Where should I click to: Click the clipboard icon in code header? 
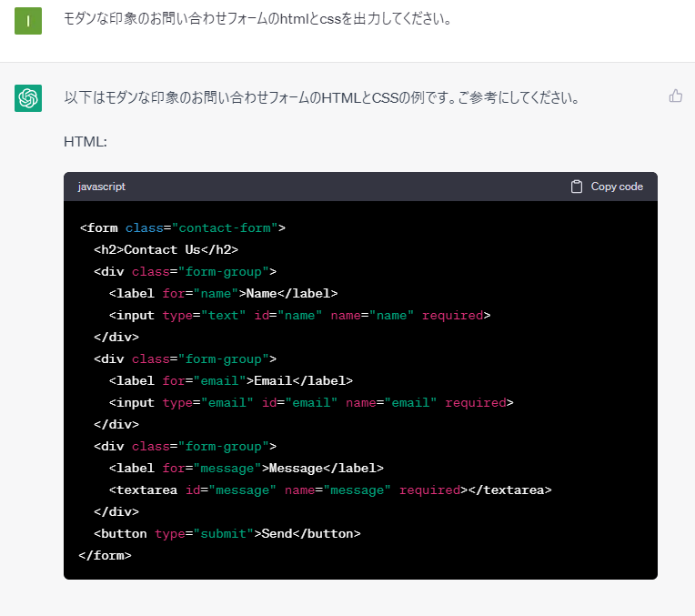(576, 187)
